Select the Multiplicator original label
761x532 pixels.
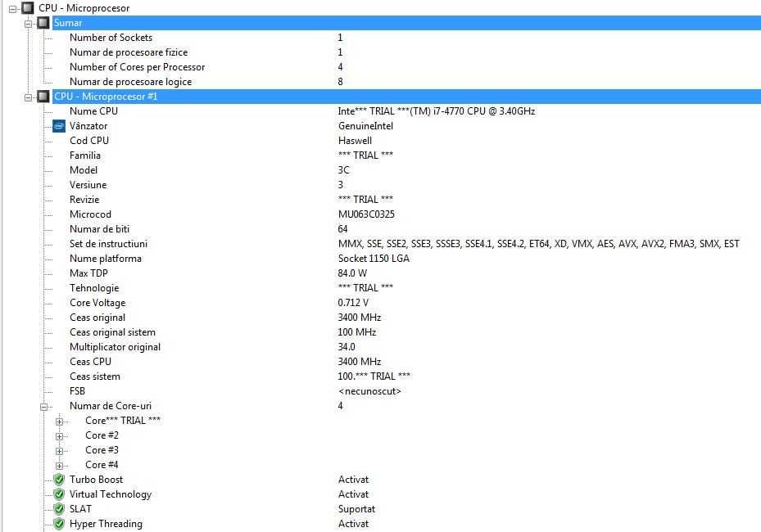[x=115, y=347]
